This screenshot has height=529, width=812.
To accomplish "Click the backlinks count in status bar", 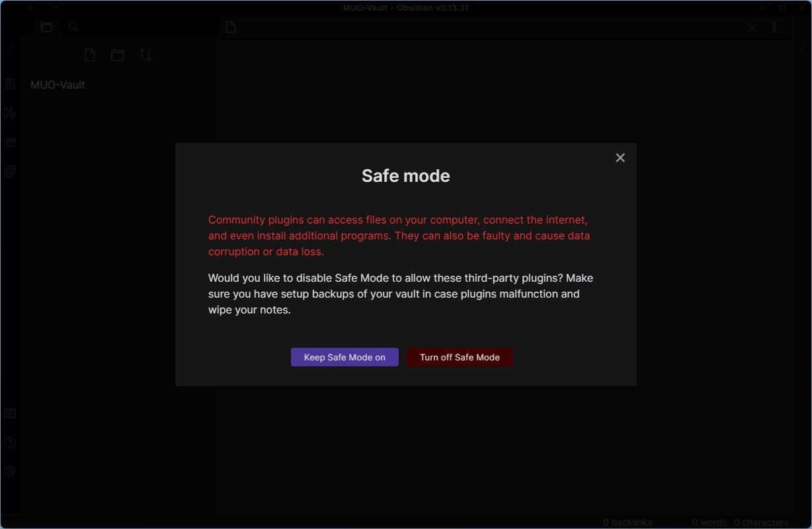I will tap(628, 522).
